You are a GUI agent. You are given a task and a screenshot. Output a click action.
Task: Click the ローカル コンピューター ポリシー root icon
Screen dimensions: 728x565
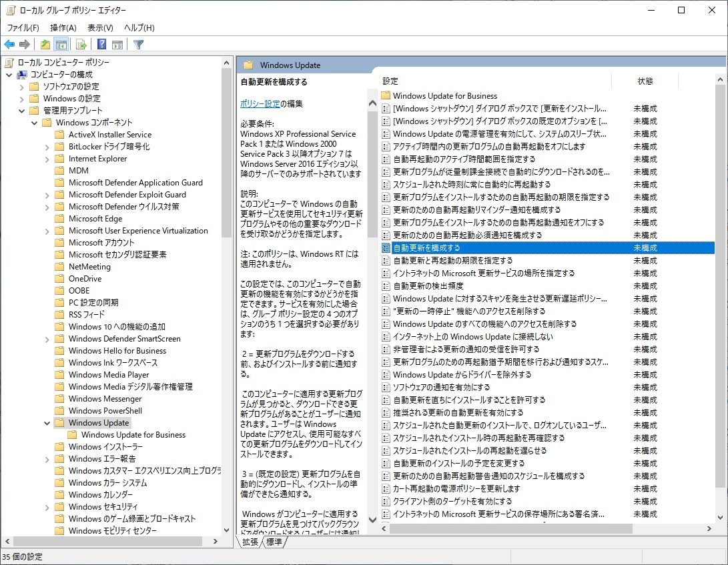coord(9,62)
